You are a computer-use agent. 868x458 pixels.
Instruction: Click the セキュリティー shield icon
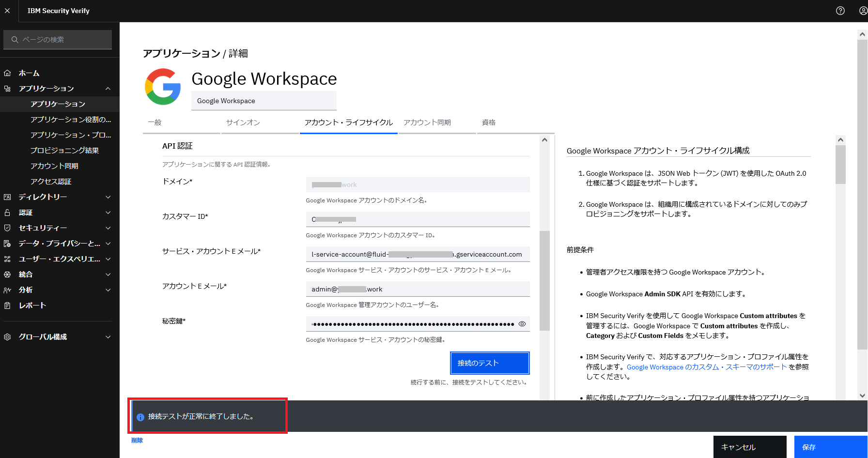[x=7, y=228]
